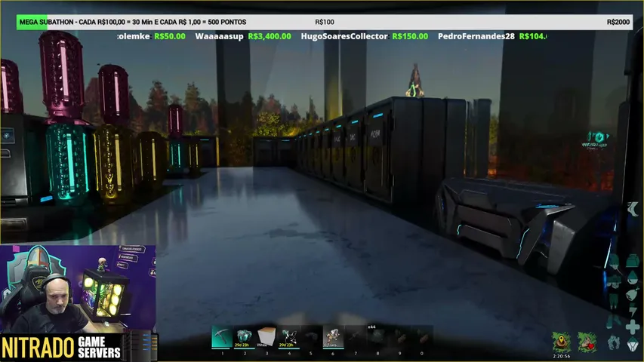Screen dimensions: 644x362
Task: Click donor name PedroFernandes28
Action: coord(476,36)
